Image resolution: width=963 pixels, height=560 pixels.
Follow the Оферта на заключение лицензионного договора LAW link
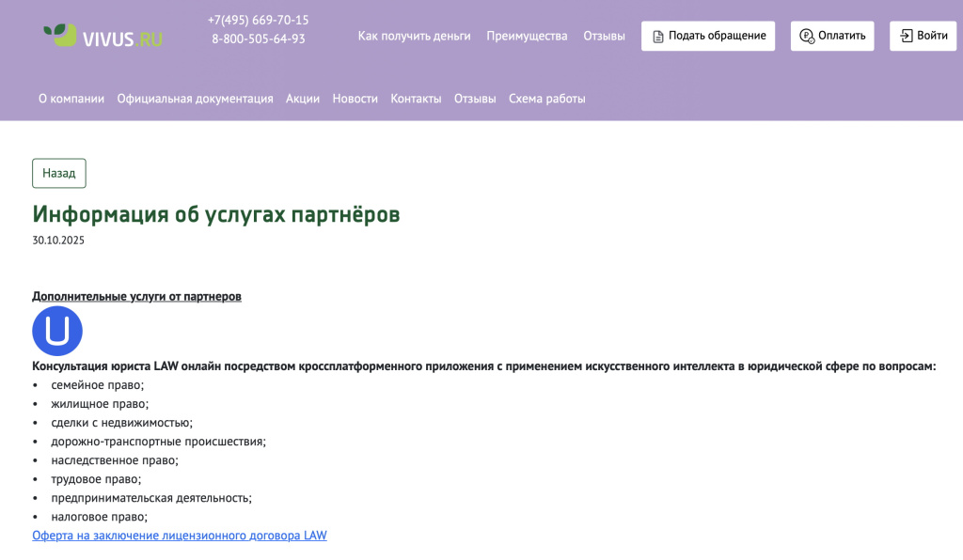point(179,535)
